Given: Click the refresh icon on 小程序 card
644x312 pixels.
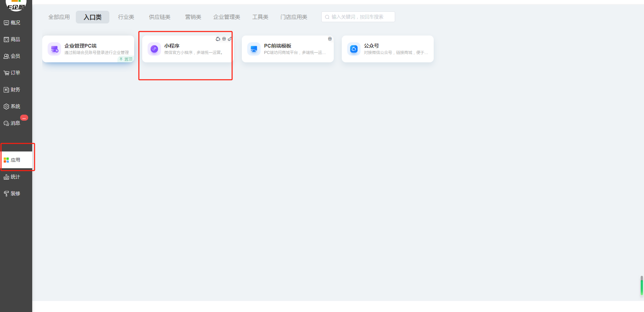Looking at the screenshot, I should pyautogui.click(x=218, y=39).
